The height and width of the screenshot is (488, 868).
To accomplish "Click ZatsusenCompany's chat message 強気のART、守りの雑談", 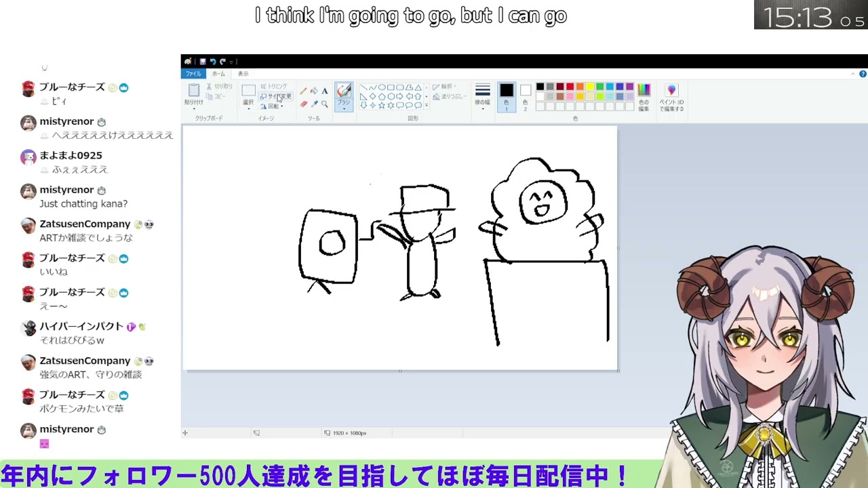I will 90,374.
